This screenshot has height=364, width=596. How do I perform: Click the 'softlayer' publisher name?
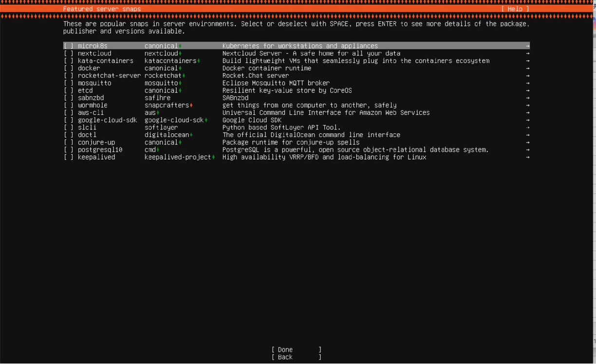coord(161,127)
